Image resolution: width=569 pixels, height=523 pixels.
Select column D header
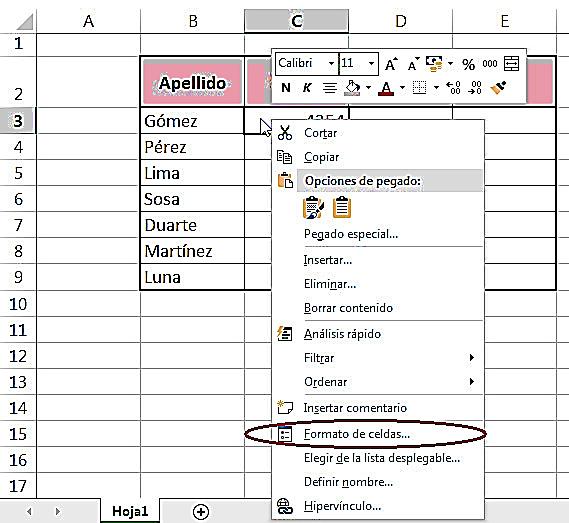tap(401, 21)
